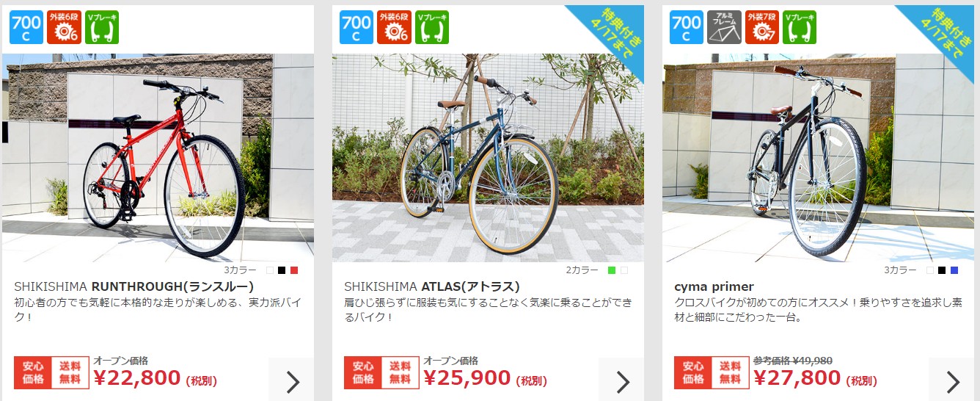
Task: Open the RUNTHROUGH details with the arrow chevron
Action: point(291,380)
